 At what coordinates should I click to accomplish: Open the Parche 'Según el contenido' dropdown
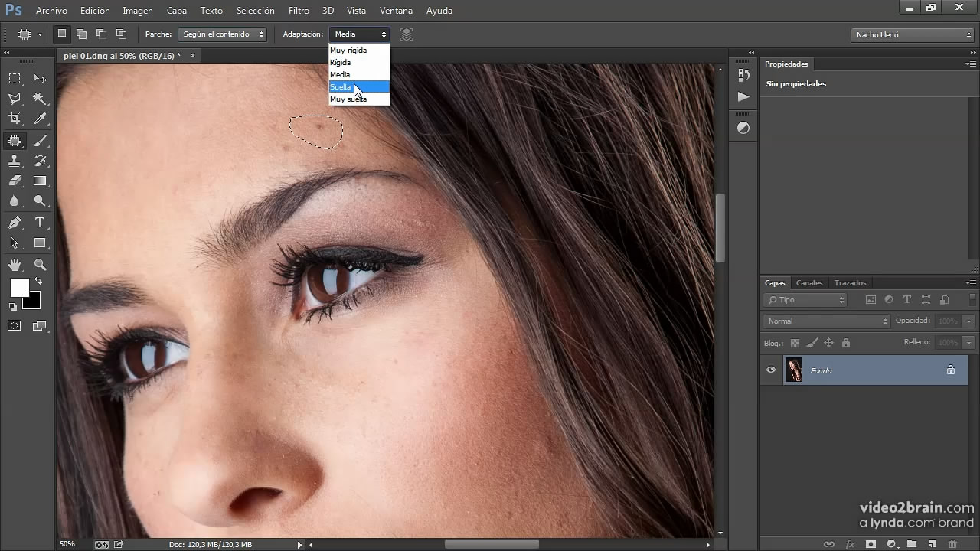point(222,34)
